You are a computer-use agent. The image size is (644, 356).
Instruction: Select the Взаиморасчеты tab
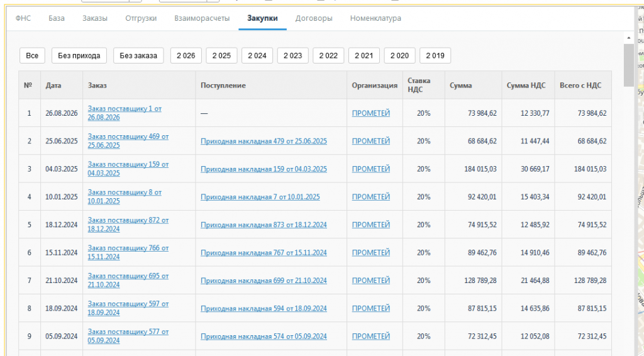(202, 18)
